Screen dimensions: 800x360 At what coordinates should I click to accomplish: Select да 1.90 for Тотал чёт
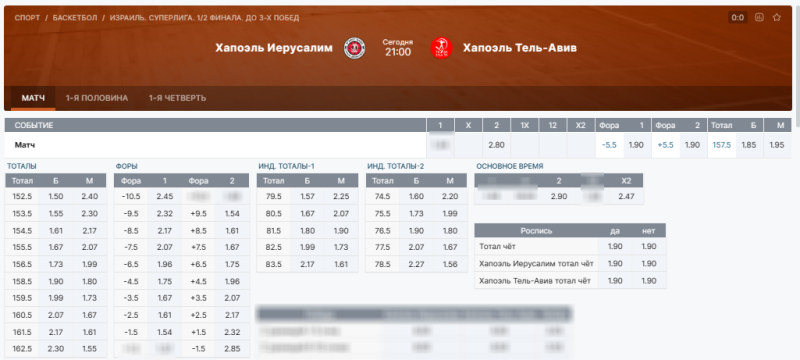(x=615, y=247)
